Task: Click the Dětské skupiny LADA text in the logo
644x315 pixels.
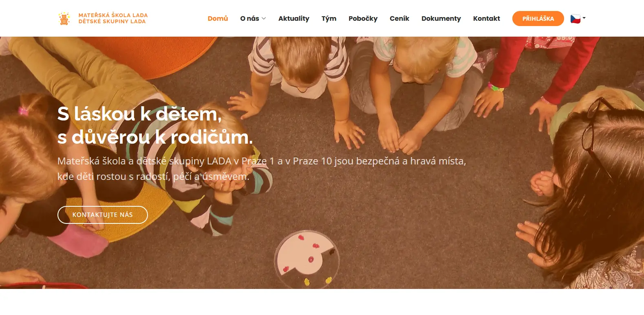Action: point(112,22)
